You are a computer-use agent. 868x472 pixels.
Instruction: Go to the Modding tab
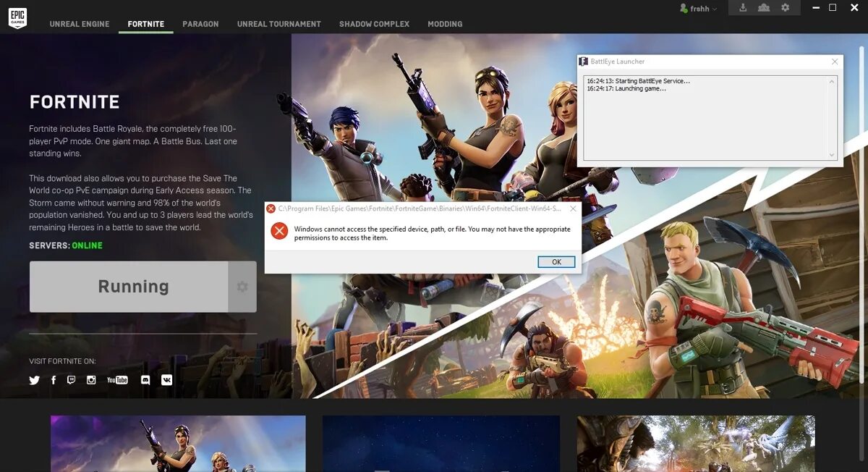[445, 24]
